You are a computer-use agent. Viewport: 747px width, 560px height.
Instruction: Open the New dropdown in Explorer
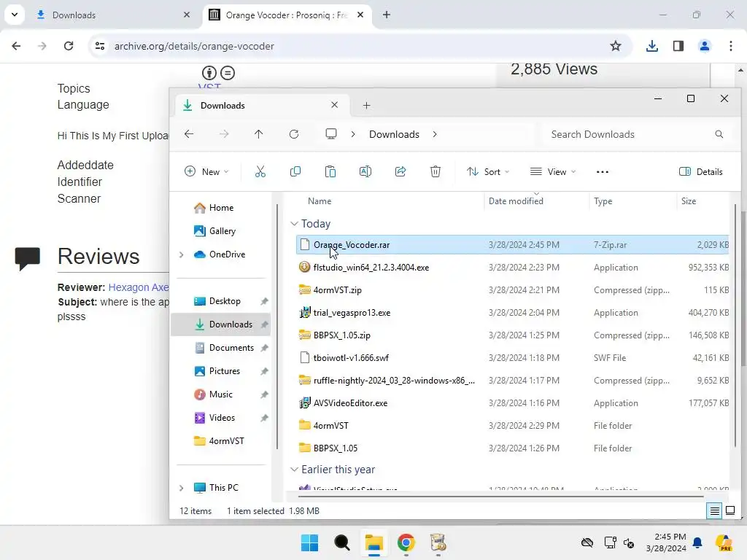[206, 172]
